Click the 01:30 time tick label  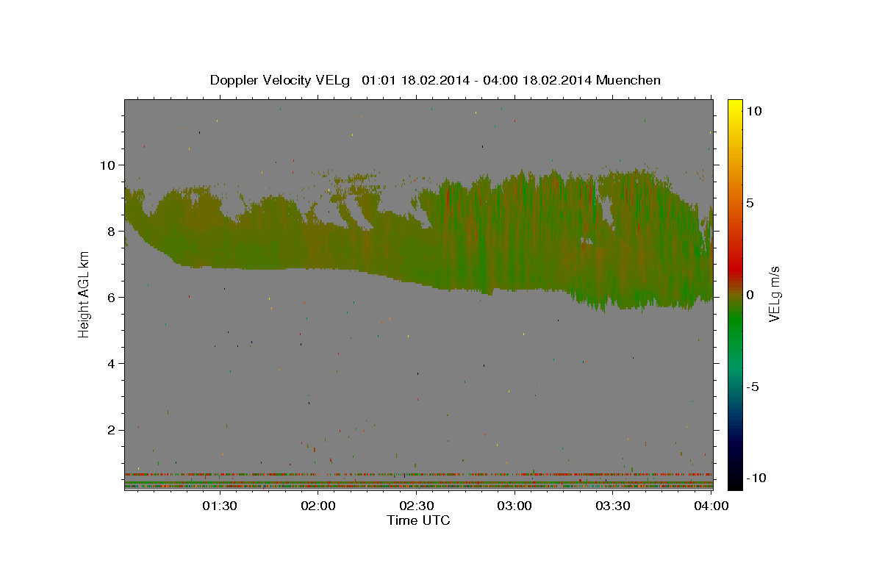click(219, 506)
